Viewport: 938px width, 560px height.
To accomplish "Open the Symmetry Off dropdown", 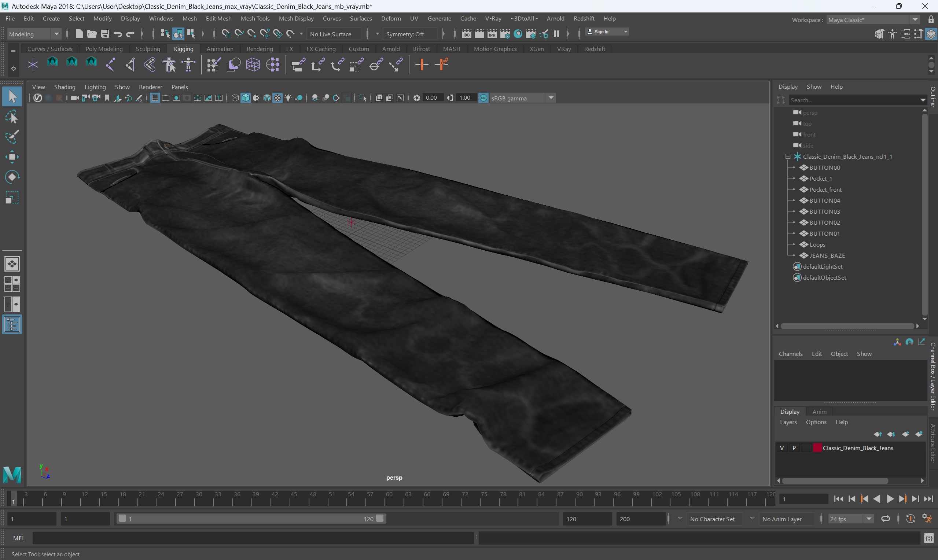I will (x=409, y=34).
